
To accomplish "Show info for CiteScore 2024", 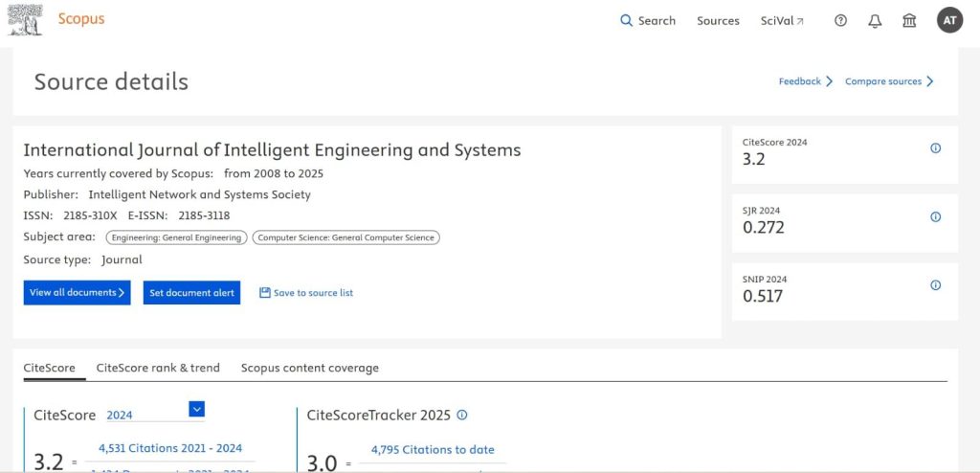I will coord(936,148).
